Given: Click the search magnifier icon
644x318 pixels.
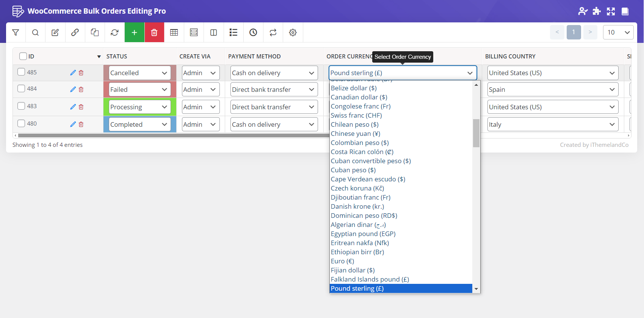Looking at the screenshot, I should 35,33.
